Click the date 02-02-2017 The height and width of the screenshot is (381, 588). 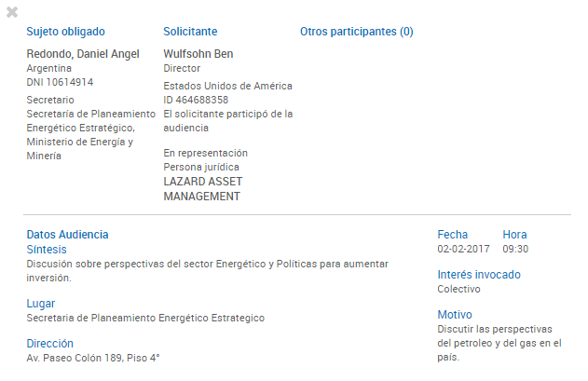[463, 250]
